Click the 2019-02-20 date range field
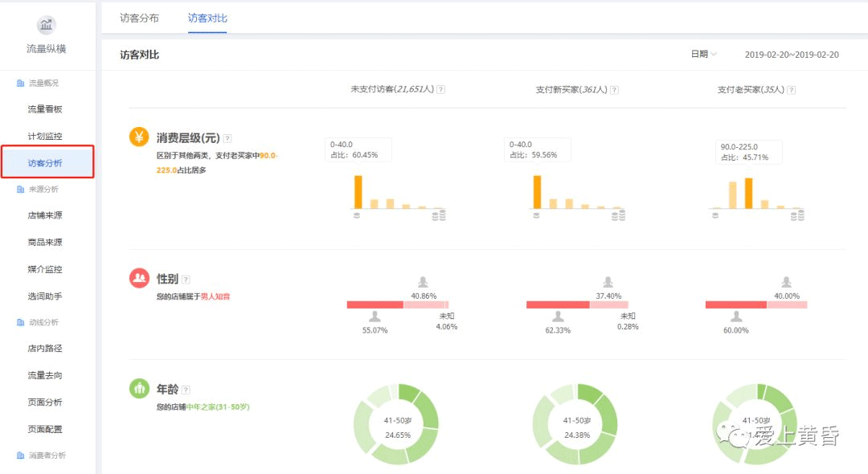 pos(791,55)
